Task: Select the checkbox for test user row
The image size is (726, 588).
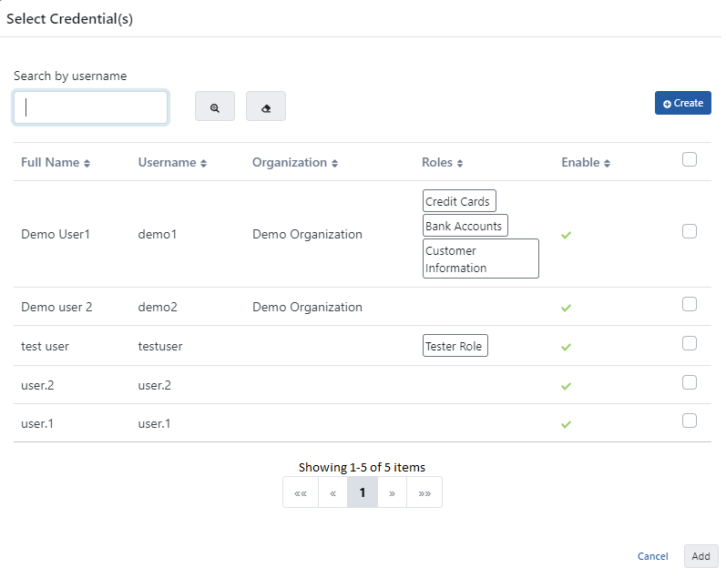Action: 690,343
